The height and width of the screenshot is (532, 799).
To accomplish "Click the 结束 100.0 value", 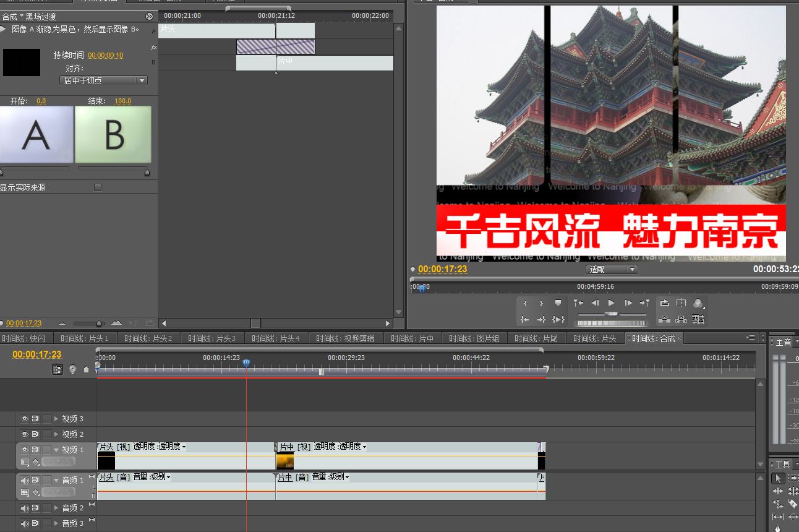I will pos(122,101).
